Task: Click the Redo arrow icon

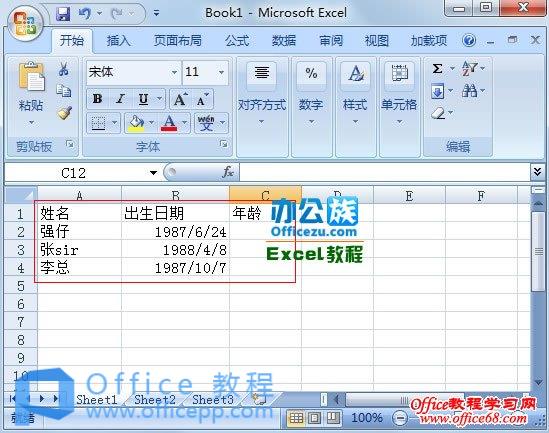Action: click(x=117, y=14)
